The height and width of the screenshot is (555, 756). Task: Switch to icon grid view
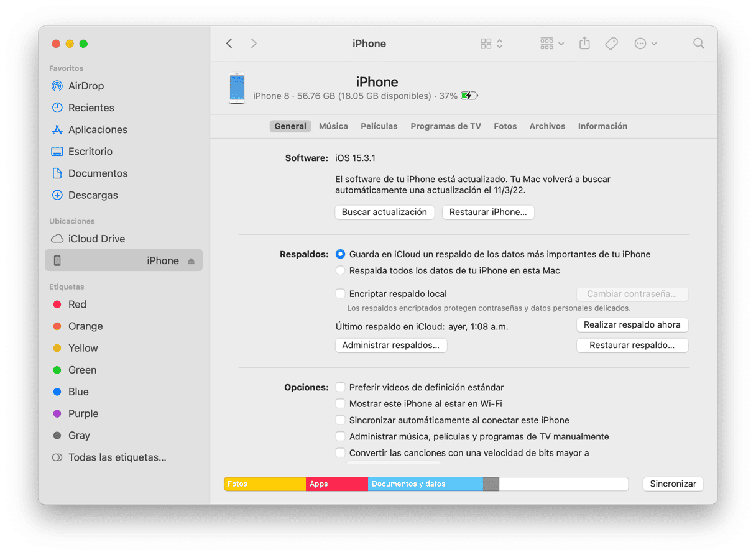click(486, 44)
